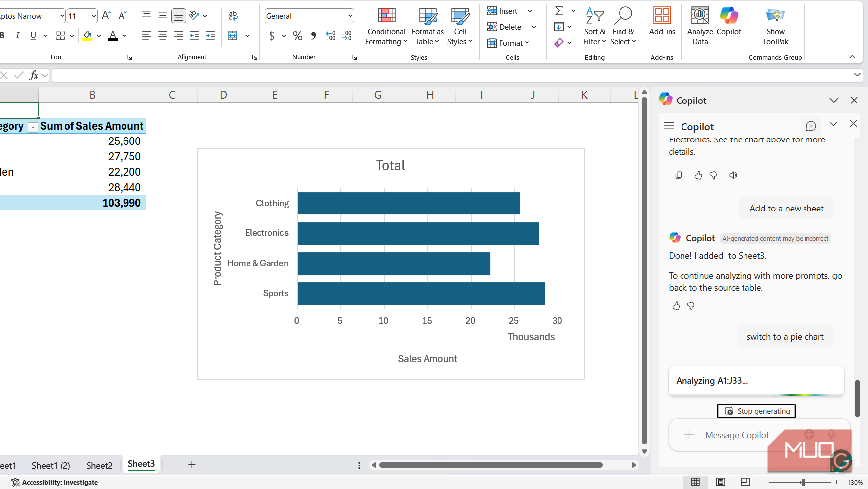Switch to Page Layout view
The width and height of the screenshot is (868, 489).
pos(721,482)
